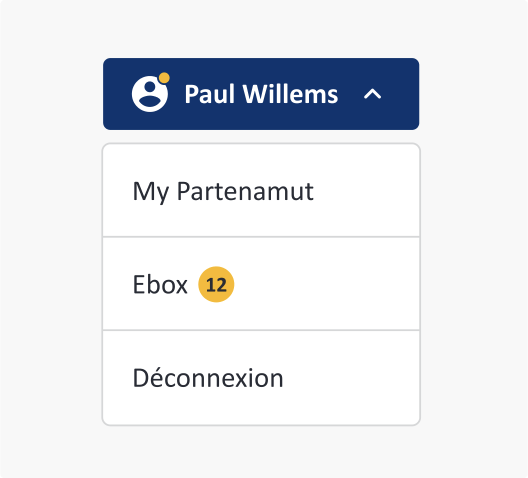
Task: Open the Ebox entry
Action: (261, 284)
